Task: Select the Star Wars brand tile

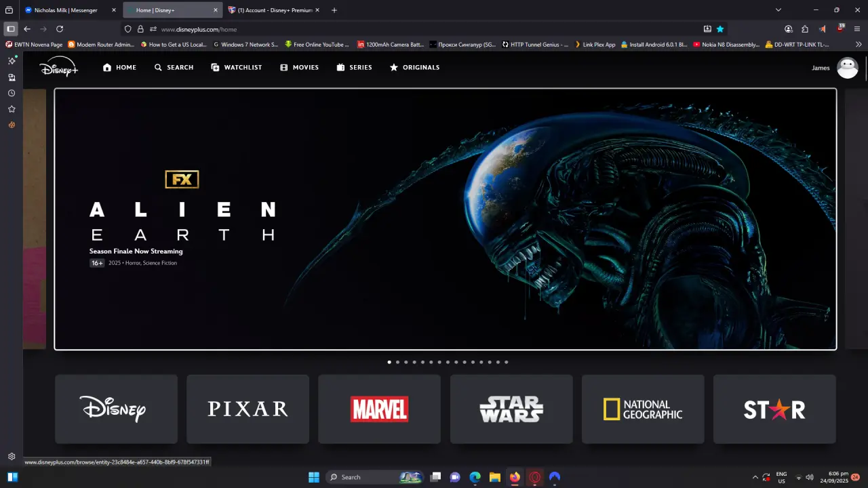Action: (511, 409)
